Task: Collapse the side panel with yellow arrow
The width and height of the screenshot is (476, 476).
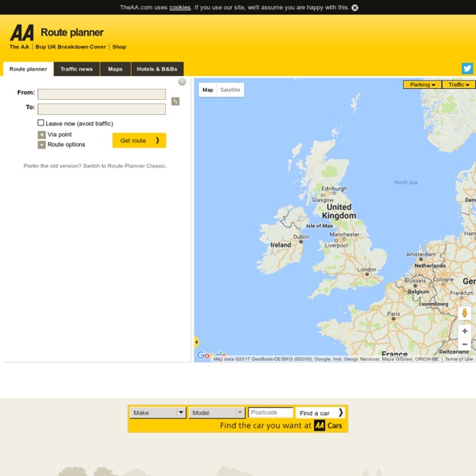Action: tap(196, 342)
